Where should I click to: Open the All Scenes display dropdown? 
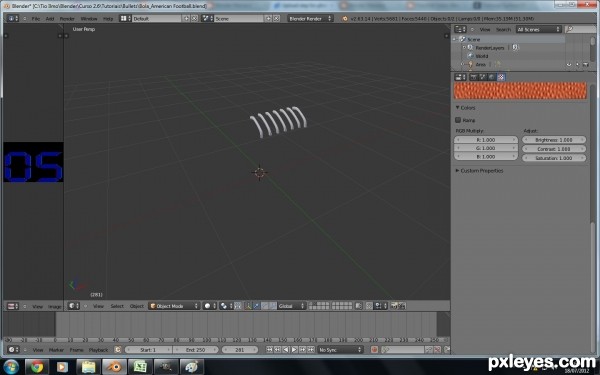[x=538, y=29]
